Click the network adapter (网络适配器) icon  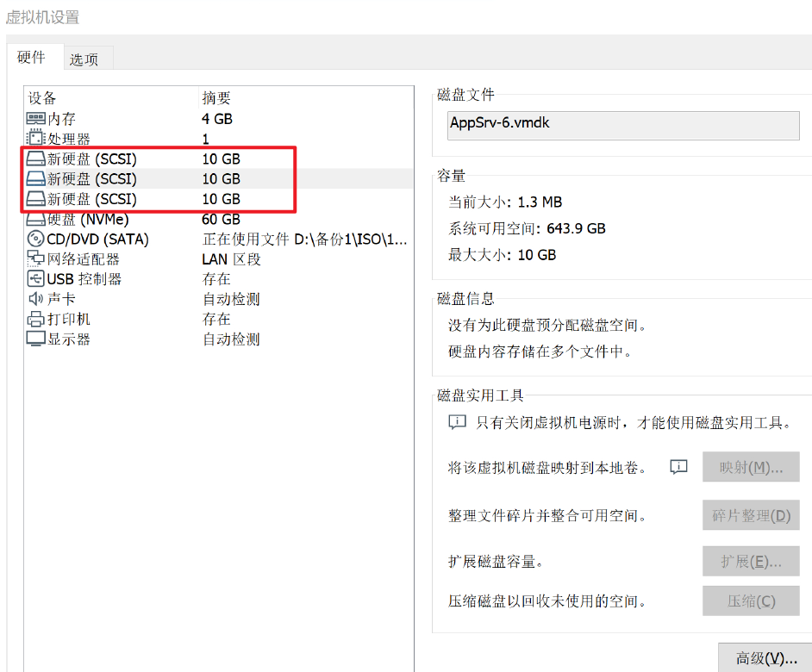(x=35, y=258)
